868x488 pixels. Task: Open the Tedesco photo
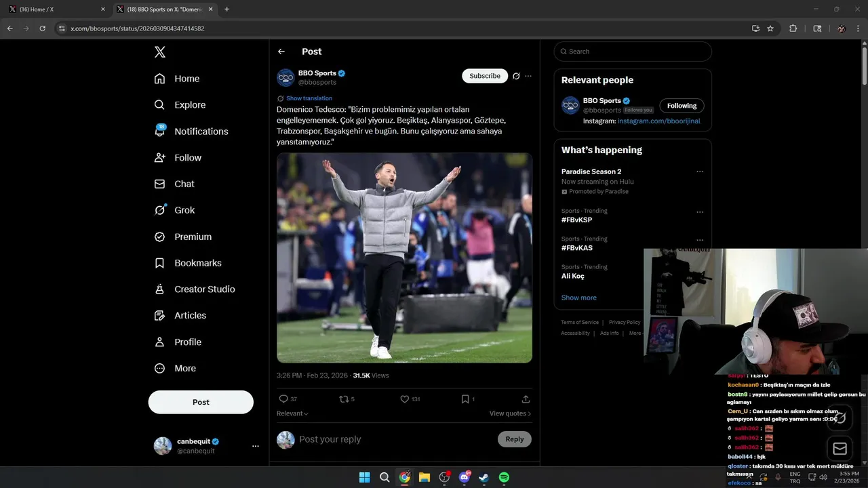pos(404,258)
